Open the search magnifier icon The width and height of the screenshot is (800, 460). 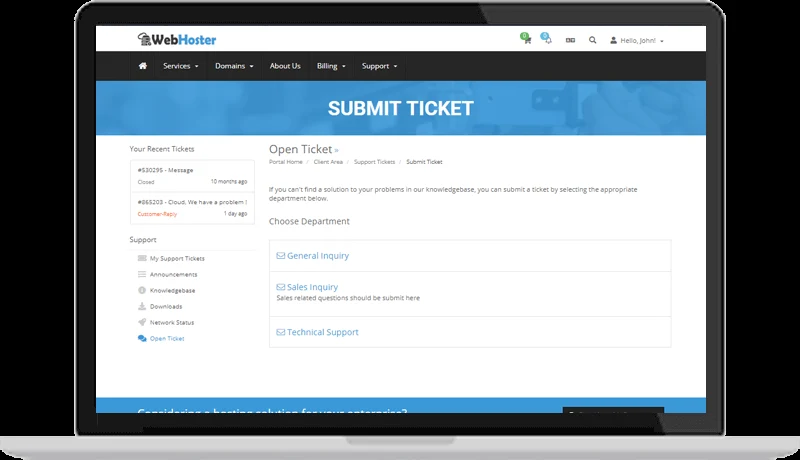592,40
